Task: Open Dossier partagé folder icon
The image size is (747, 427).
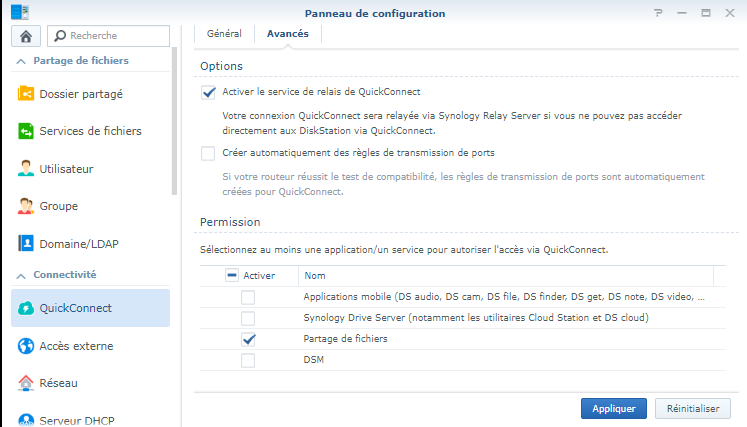Action: [26, 94]
